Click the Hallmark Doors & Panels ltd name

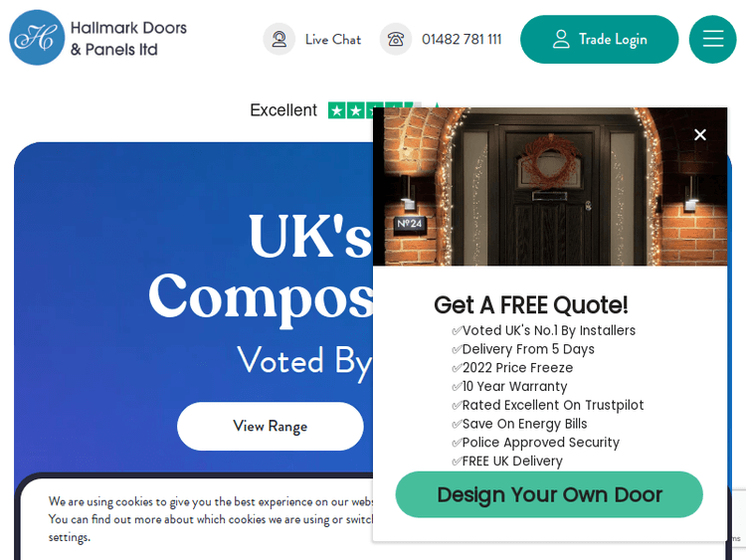click(x=128, y=39)
